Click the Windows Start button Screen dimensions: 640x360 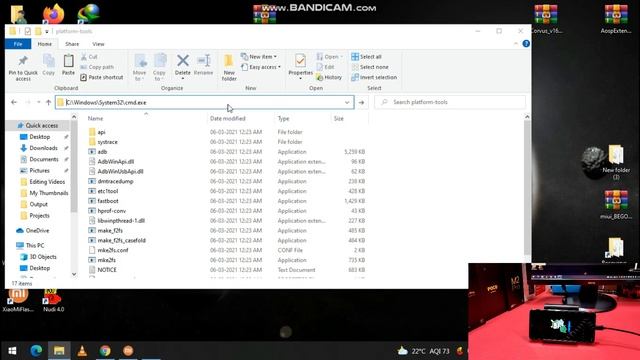point(12,351)
